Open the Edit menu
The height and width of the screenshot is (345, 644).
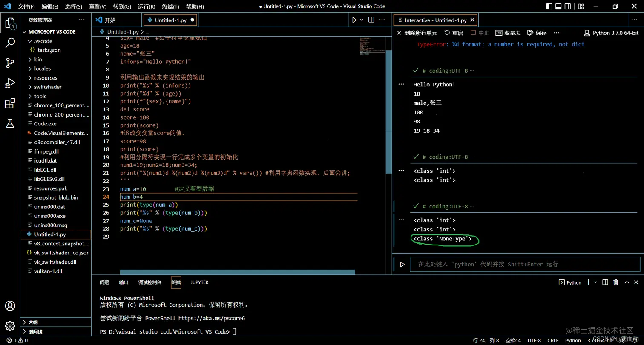[50, 6]
